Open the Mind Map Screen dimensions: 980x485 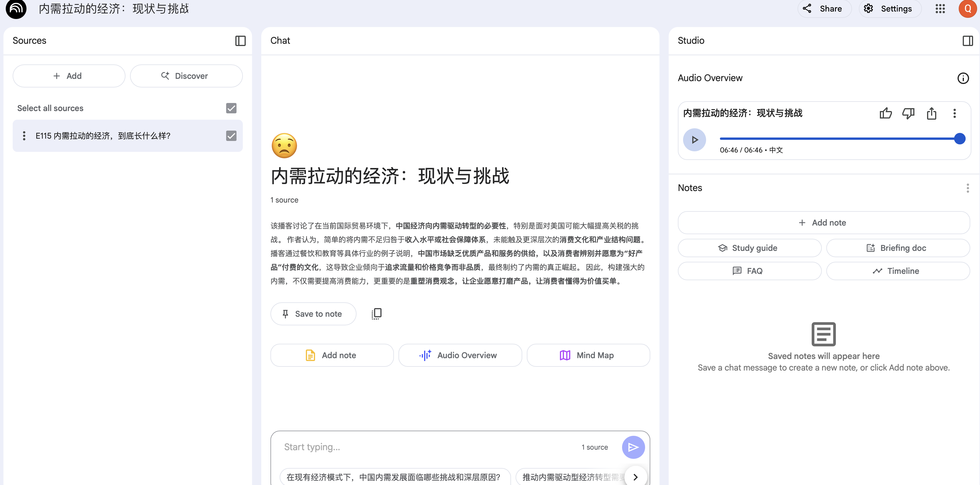click(x=588, y=355)
